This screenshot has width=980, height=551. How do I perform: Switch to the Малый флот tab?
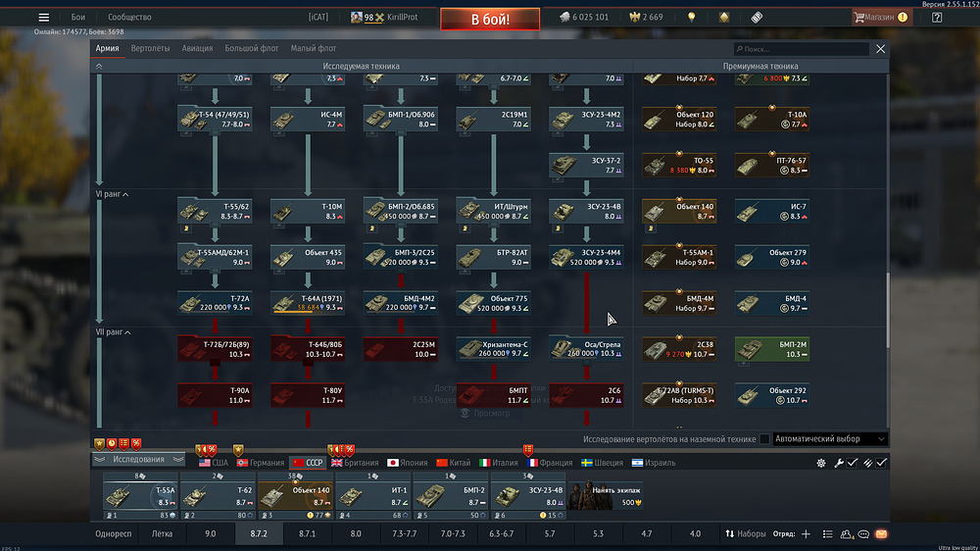[x=314, y=48]
